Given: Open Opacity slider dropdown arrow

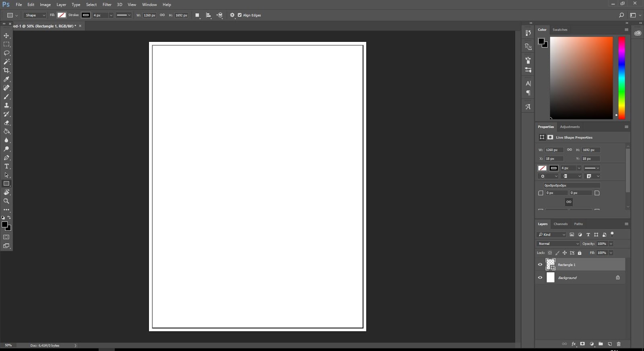Looking at the screenshot, I should (x=611, y=244).
